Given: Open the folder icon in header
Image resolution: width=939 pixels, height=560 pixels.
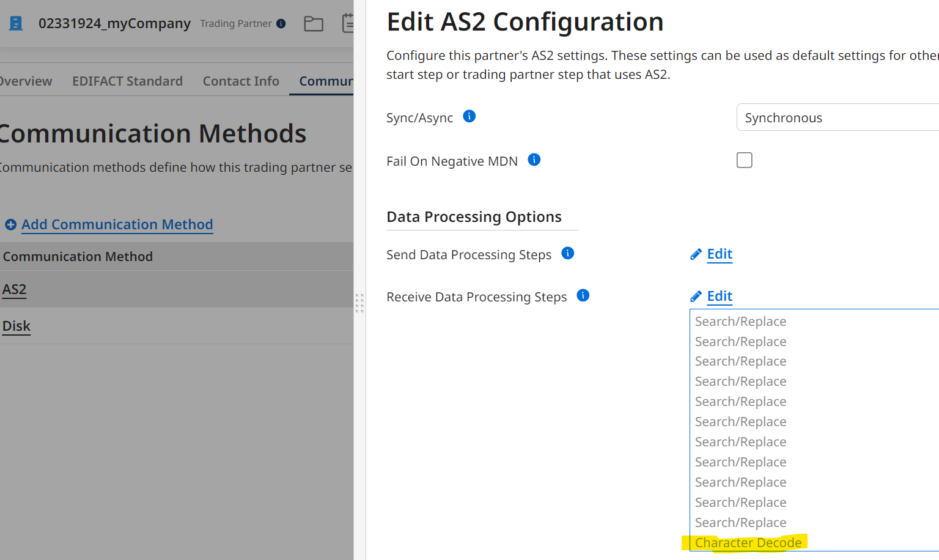Looking at the screenshot, I should 314,24.
